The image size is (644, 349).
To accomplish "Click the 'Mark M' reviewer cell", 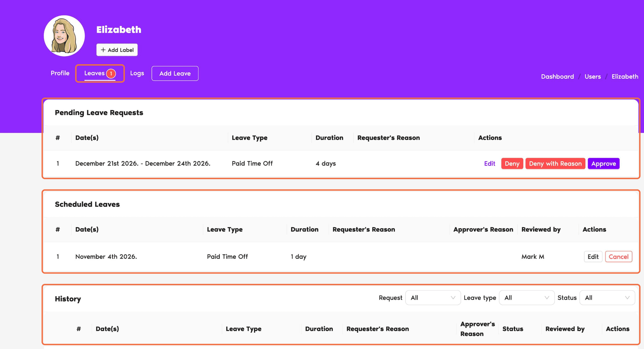I will [532, 256].
